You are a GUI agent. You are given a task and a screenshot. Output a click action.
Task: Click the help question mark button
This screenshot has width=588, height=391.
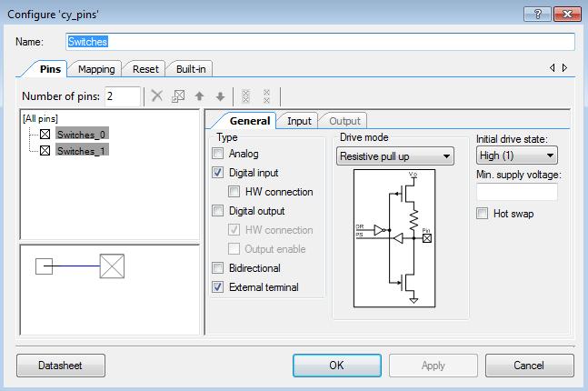pos(537,15)
